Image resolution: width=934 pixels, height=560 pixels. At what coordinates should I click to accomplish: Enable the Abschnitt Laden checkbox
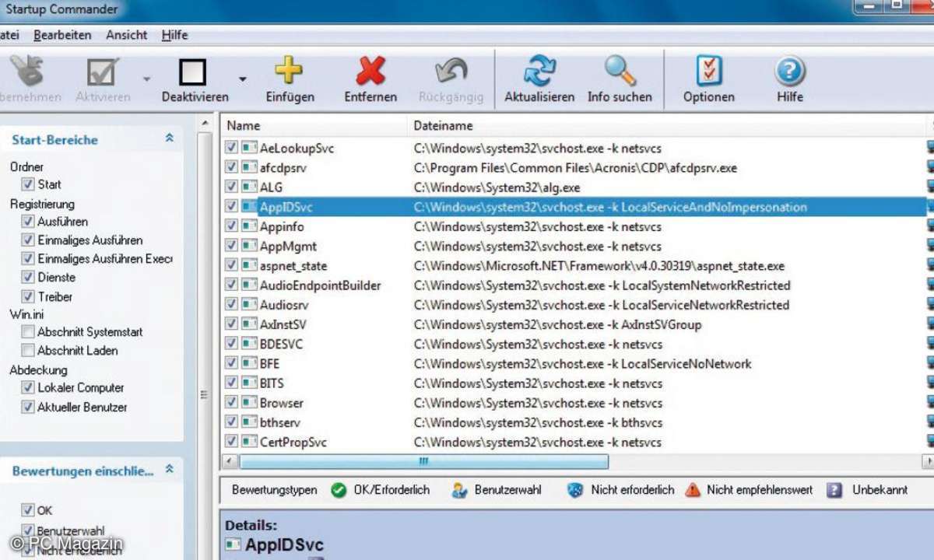click(29, 351)
